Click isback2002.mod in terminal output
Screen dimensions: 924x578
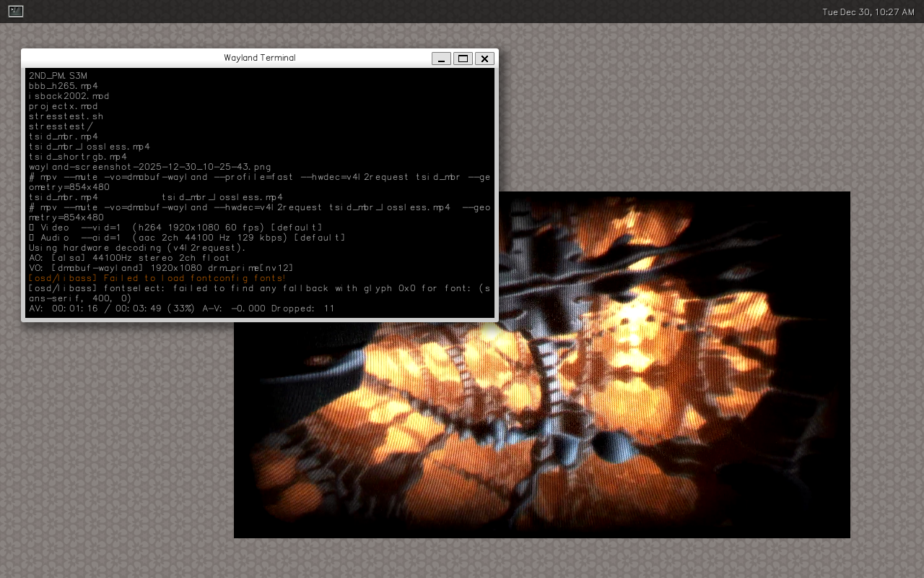[x=69, y=96]
